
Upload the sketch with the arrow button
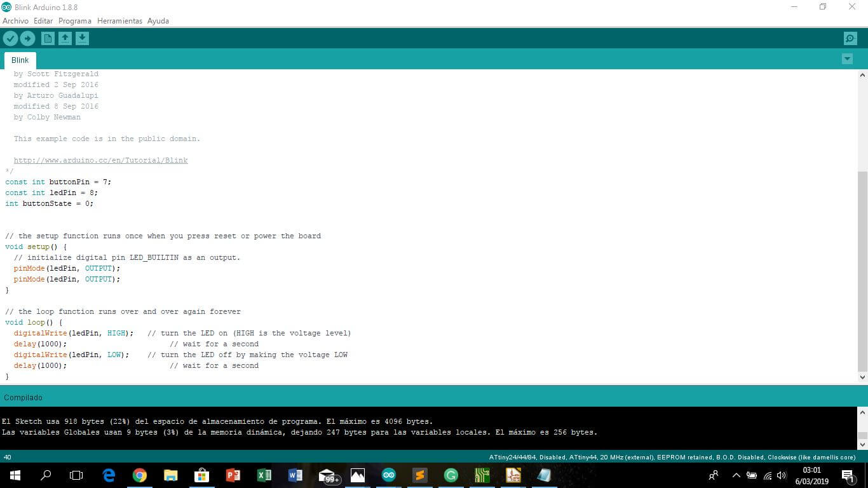pos(27,39)
